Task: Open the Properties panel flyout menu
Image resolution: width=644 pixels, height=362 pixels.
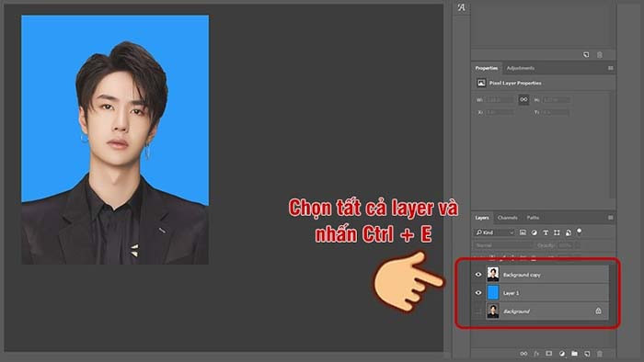Action: (610, 68)
